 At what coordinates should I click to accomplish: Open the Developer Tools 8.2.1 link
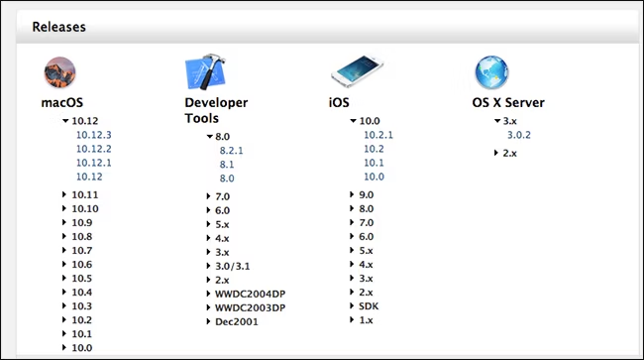[x=231, y=151]
